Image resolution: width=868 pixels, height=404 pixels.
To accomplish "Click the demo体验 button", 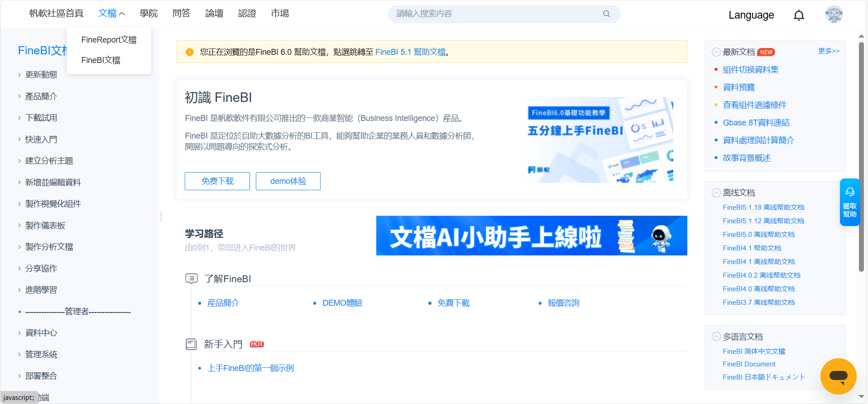I will tap(288, 181).
